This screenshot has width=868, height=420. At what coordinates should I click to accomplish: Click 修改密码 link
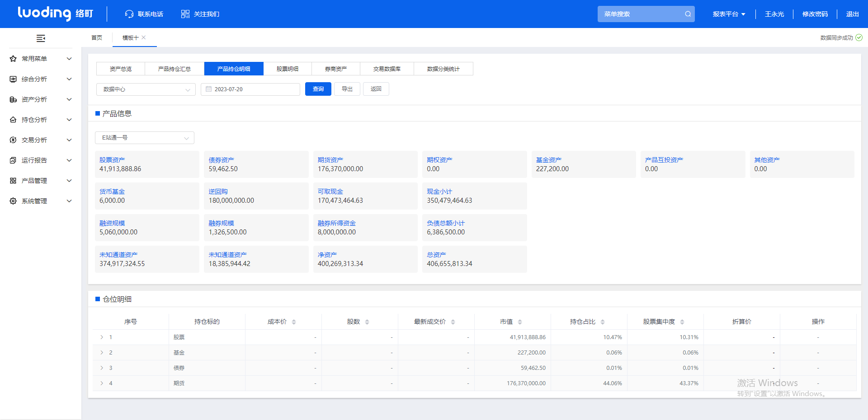tap(815, 14)
